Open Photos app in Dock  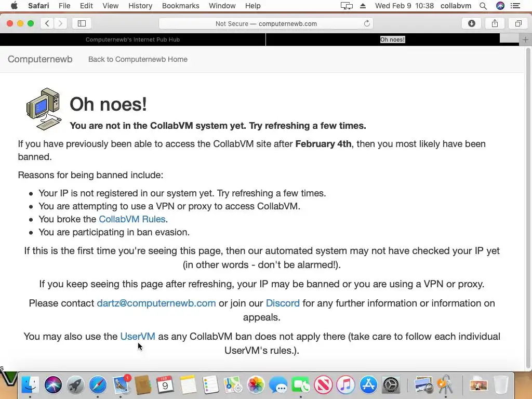tap(256, 385)
